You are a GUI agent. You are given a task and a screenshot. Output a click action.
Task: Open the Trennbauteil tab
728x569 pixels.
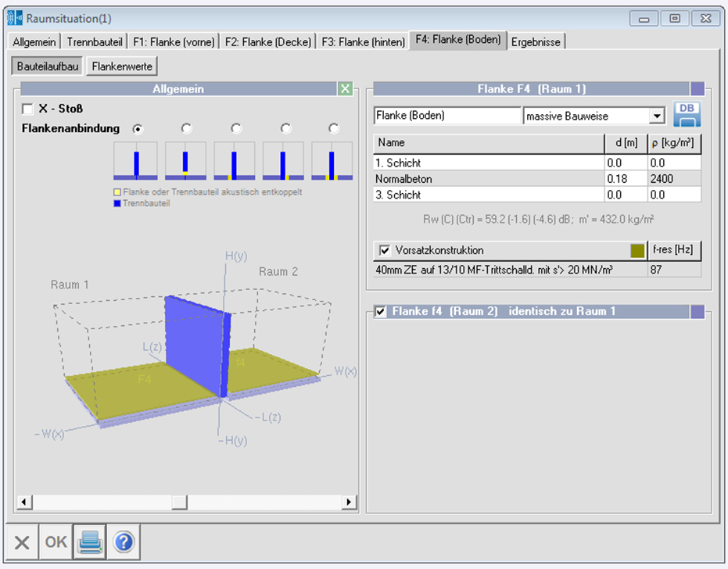[94, 41]
